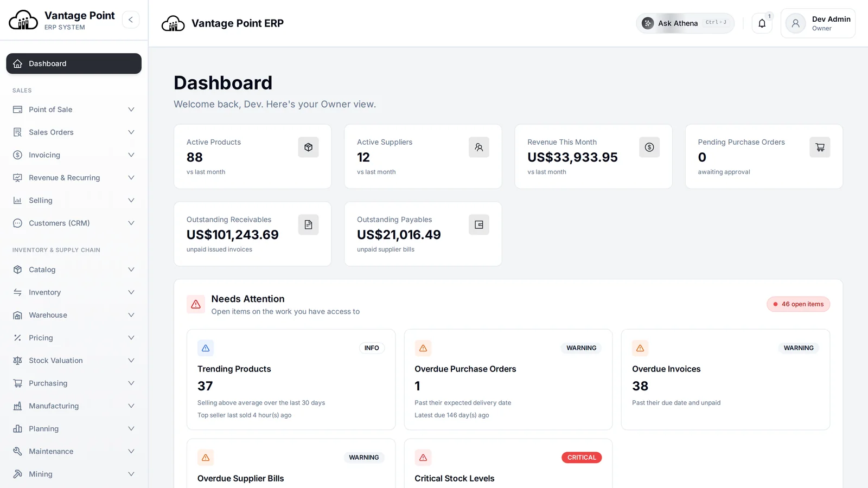Expand the Inventory chevron

click(131, 292)
